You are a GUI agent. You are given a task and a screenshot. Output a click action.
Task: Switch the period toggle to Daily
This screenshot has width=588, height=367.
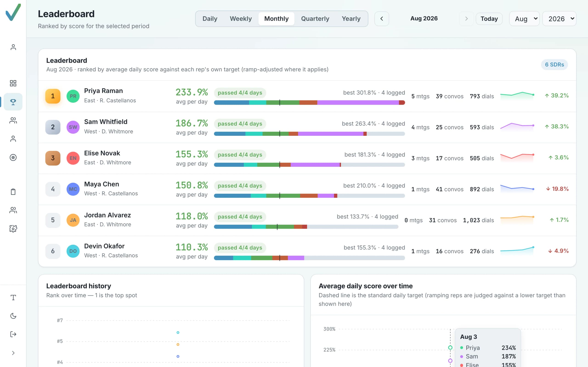[x=210, y=19]
